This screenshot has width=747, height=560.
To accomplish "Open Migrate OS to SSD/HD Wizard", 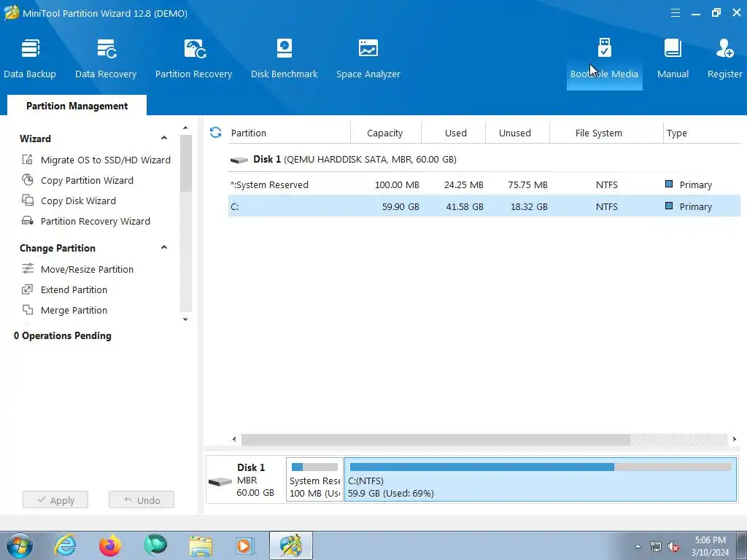I will point(105,160).
